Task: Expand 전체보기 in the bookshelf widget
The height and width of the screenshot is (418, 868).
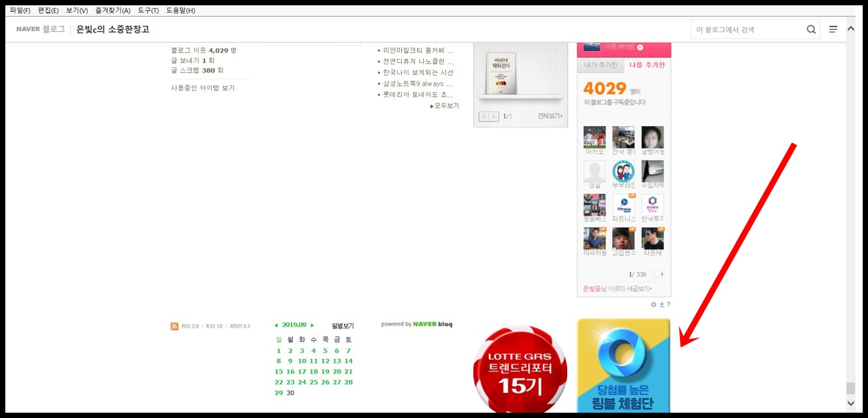Action: tap(551, 116)
